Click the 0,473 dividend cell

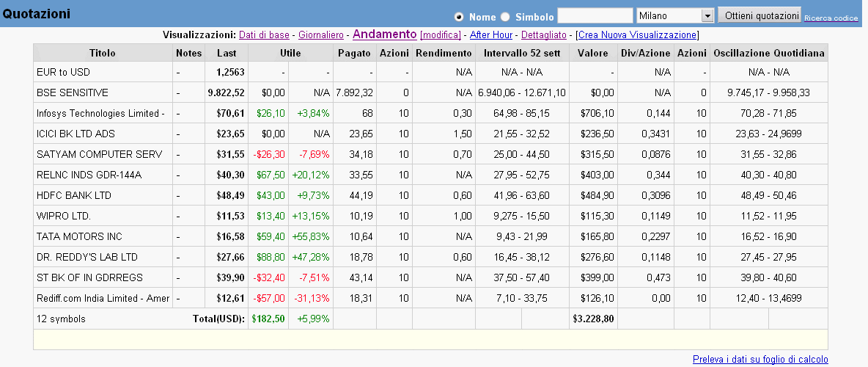[x=659, y=277]
